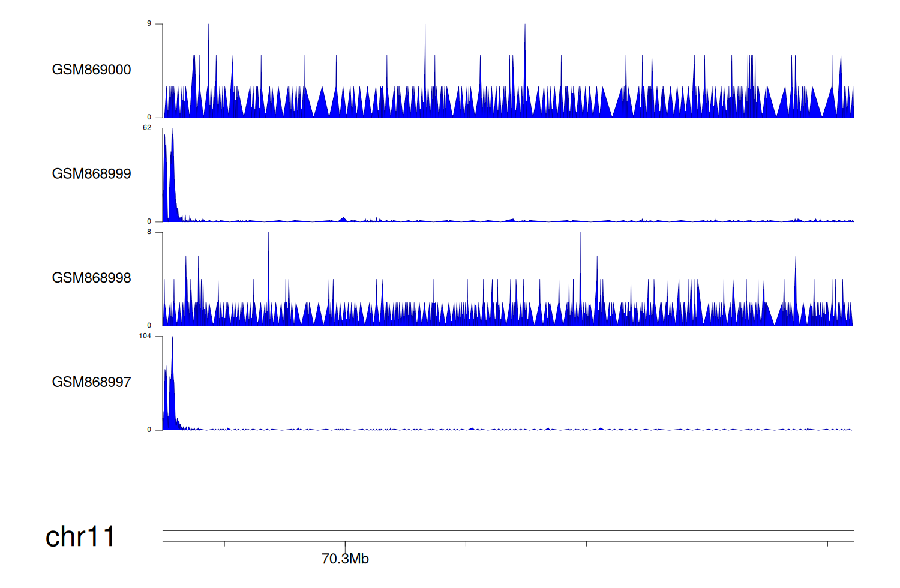Screen dimensions: 900x588
Task: Click the chr11 chromosome label
Action: point(80,536)
